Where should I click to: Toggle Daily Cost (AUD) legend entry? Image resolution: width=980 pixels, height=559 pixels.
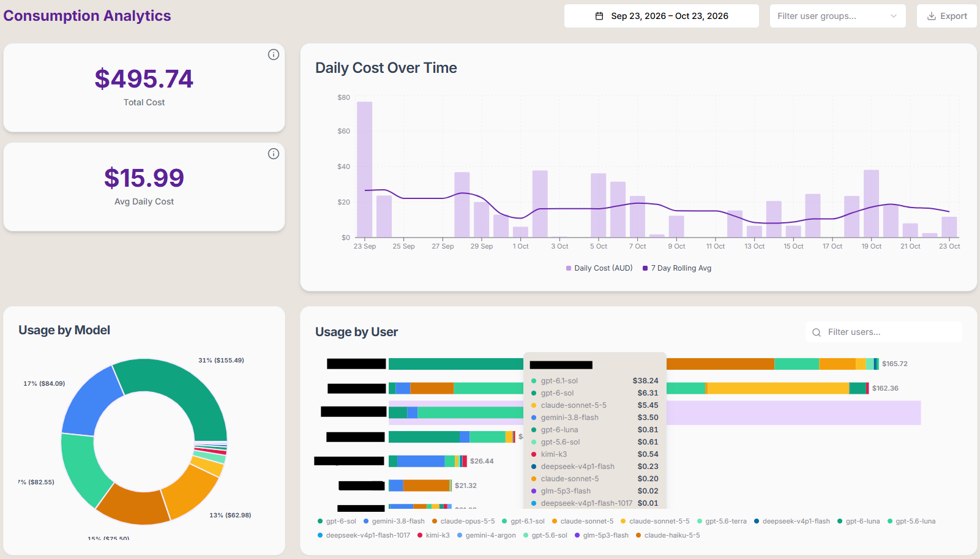point(599,268)
